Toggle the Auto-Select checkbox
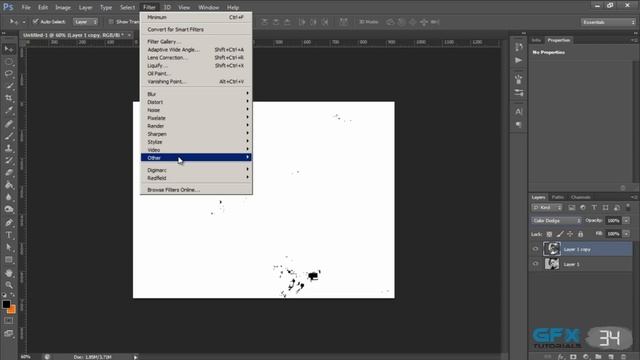640x360 pixels. (36, 22)
